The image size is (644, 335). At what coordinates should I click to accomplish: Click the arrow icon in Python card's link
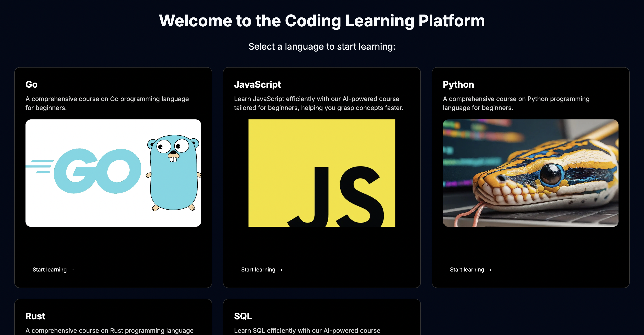click(x=489, y=270)
